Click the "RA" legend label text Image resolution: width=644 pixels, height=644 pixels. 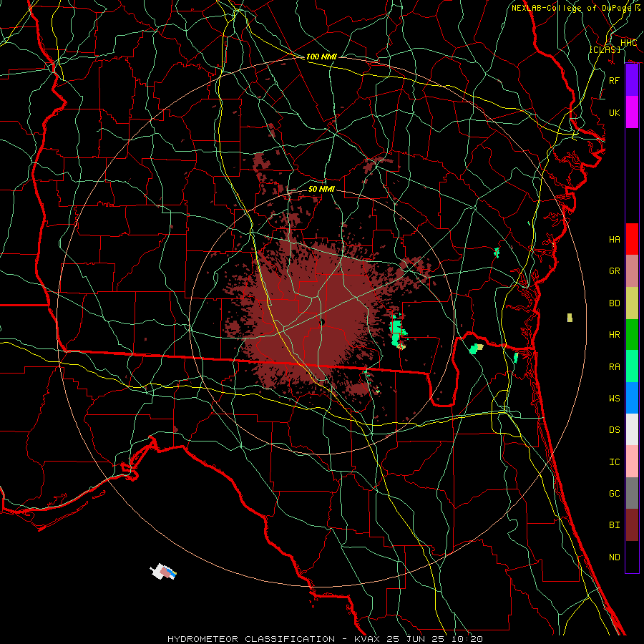(614, 367)
